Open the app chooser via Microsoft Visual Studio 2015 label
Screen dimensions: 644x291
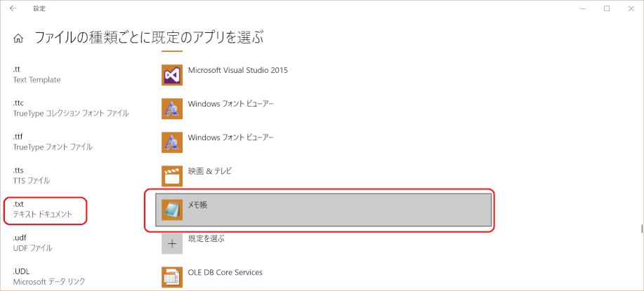[x=238, y=70]
